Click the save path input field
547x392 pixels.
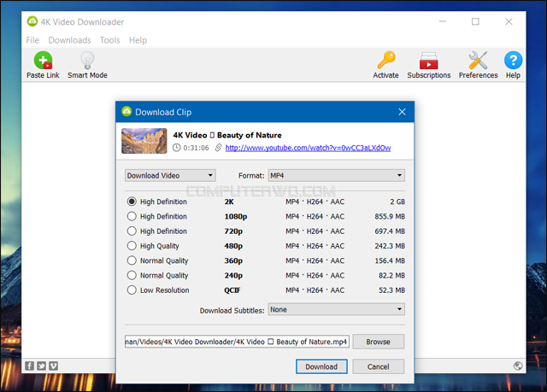[237, 342]
